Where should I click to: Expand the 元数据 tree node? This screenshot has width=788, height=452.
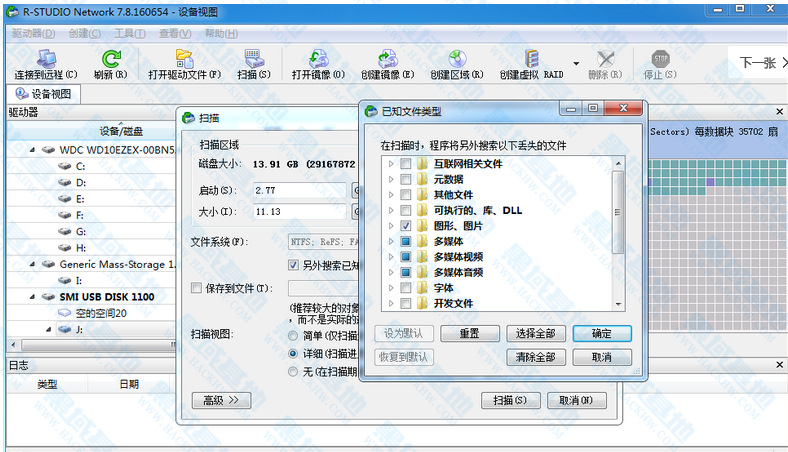click(390, 179)
